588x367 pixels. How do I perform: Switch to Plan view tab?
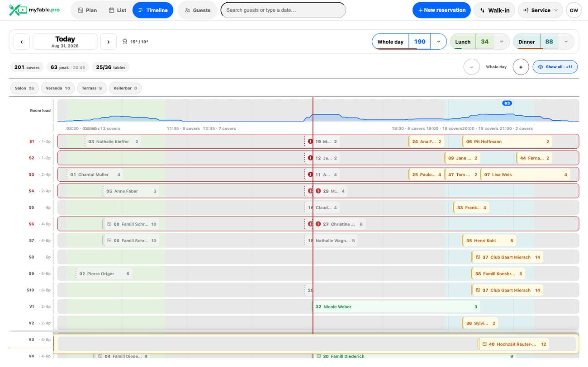coord(87,10)
